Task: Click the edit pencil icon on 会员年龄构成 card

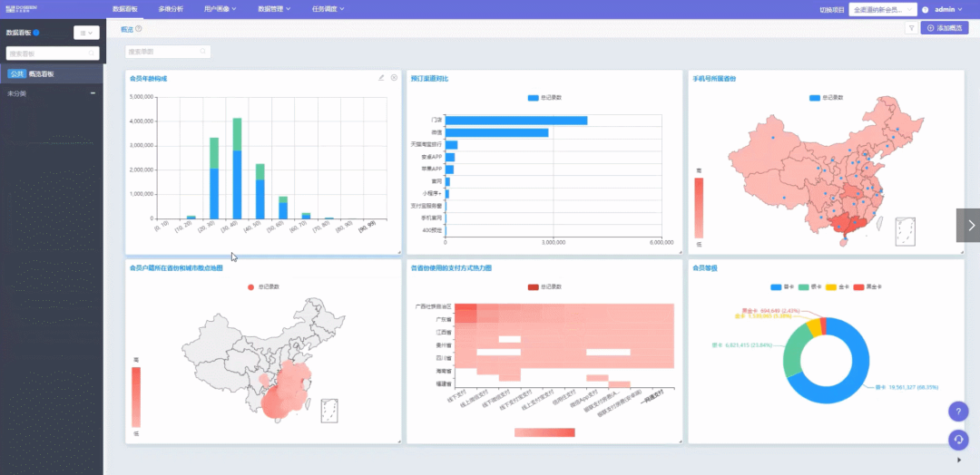Action: tap(381, 78)
